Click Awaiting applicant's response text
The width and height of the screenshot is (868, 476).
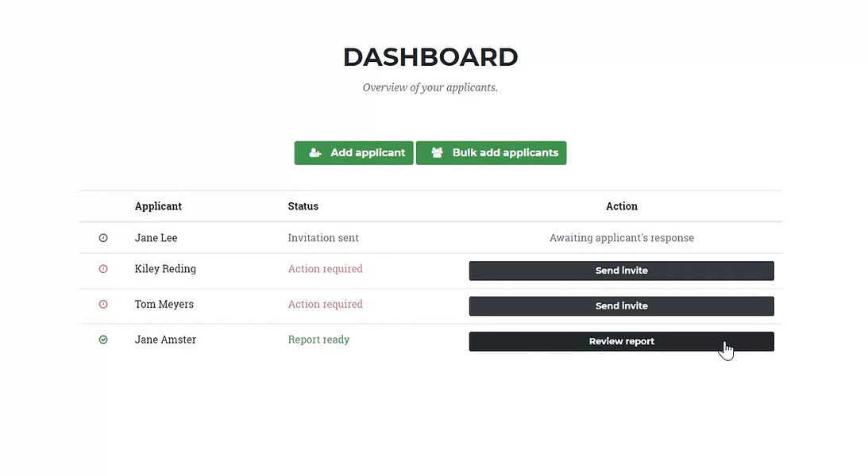(x=622, y=238)
